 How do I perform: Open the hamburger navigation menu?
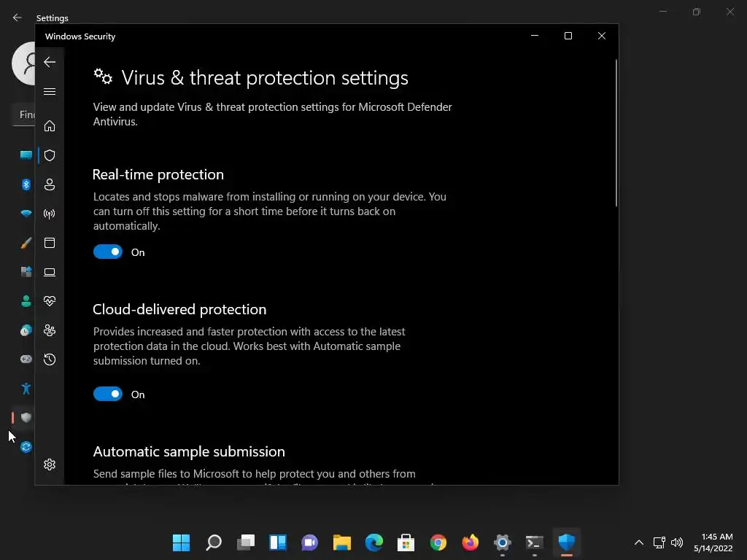50,91
